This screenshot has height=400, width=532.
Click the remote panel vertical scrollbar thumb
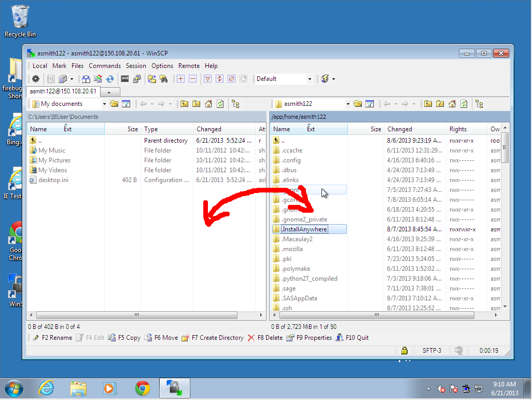(x=505, y=147)
